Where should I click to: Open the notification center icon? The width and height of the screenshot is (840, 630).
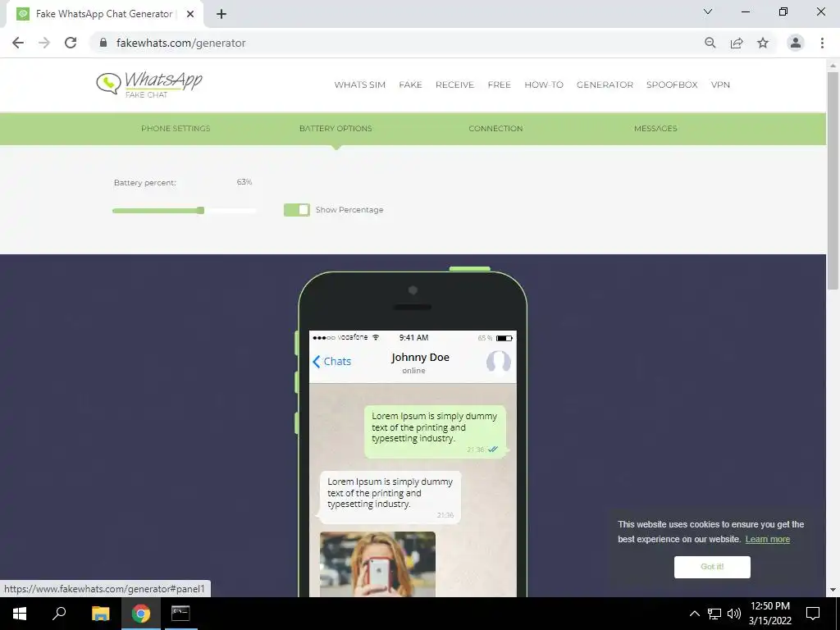(x=813, y=614)
